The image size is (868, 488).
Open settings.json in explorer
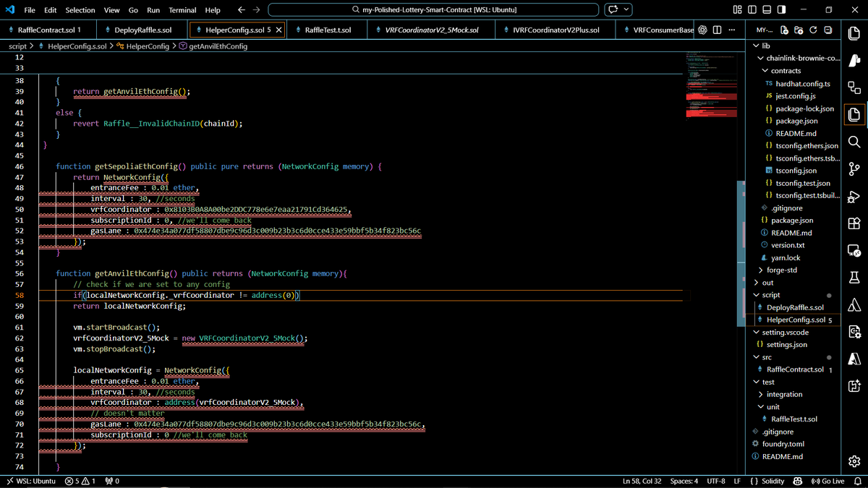[x=787, y=345]
